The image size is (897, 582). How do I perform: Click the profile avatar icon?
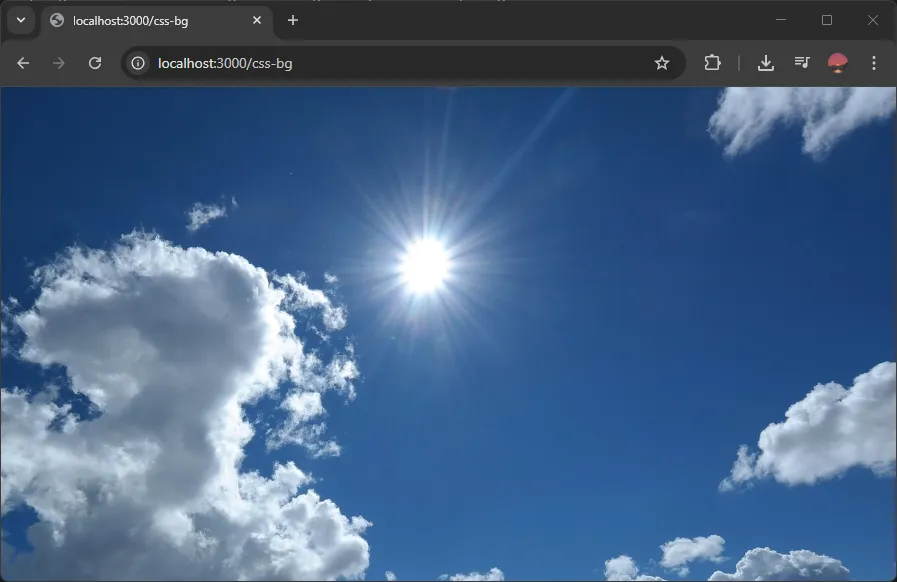click(x=838, y=63)
